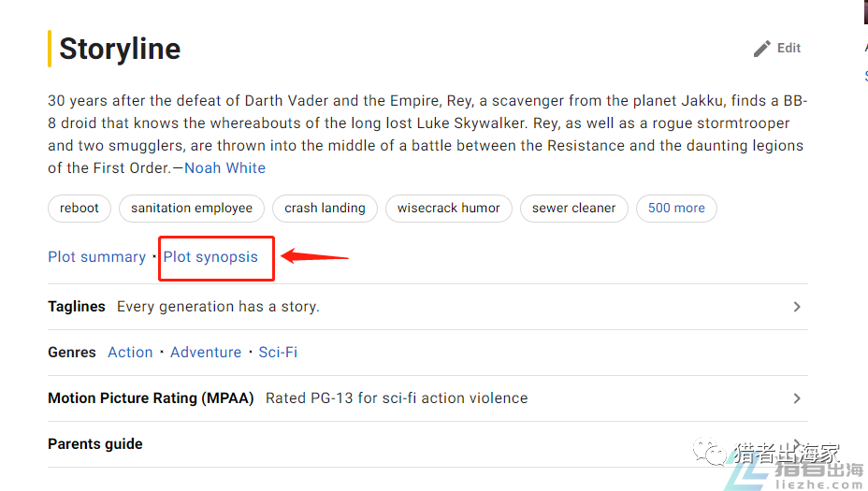The height and width of the screenshot is (491, 868).
Task: Choose the "wisecrack humor" keyword tag
Action: 448,209
